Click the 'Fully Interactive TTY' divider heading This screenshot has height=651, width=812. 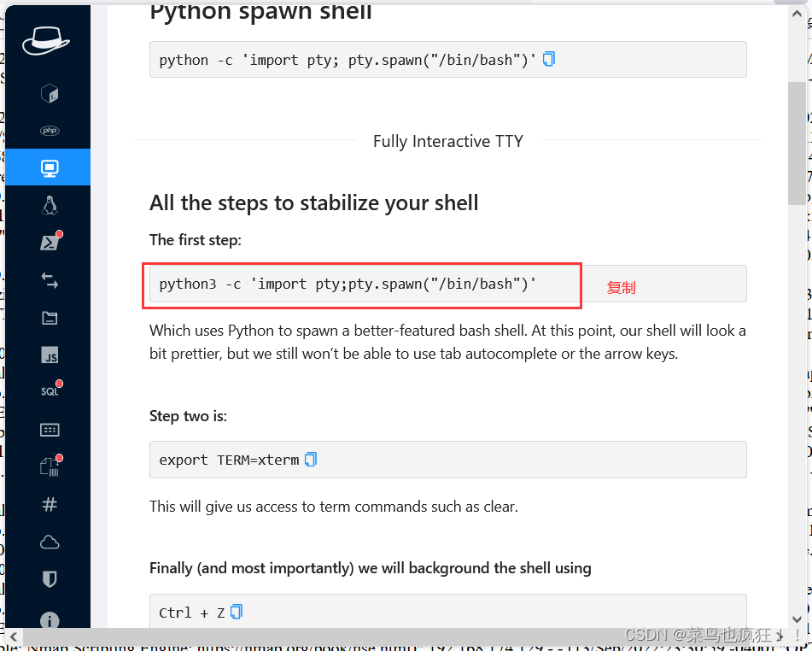click(x=448, y=141)
